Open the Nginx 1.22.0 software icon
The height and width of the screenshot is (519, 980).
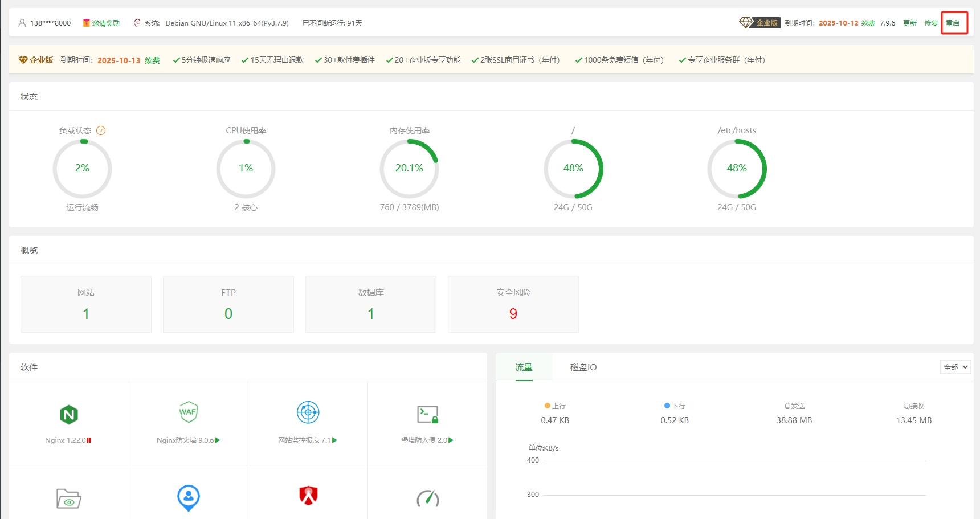click(x=69, y=414)
